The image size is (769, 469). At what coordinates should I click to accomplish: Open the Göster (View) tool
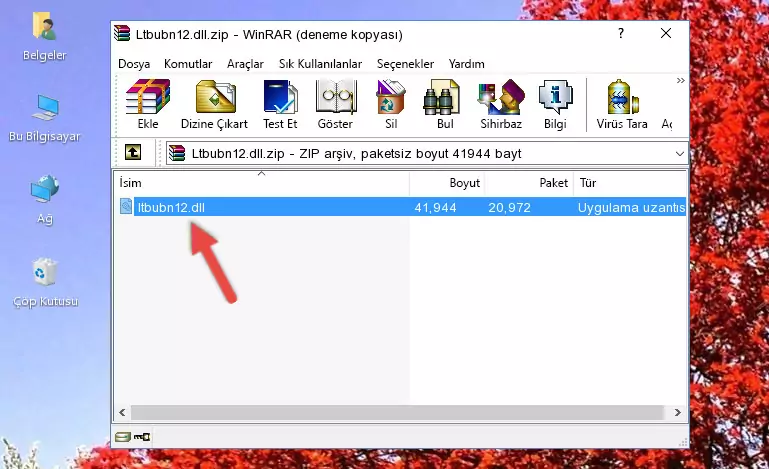point(335,104)
